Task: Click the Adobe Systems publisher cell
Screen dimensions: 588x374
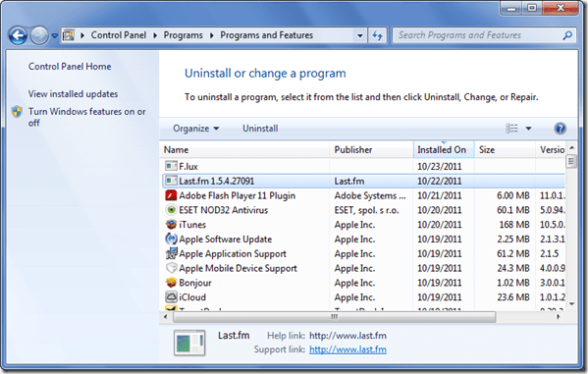Action: pyautogui.click(x=370, y=195)
